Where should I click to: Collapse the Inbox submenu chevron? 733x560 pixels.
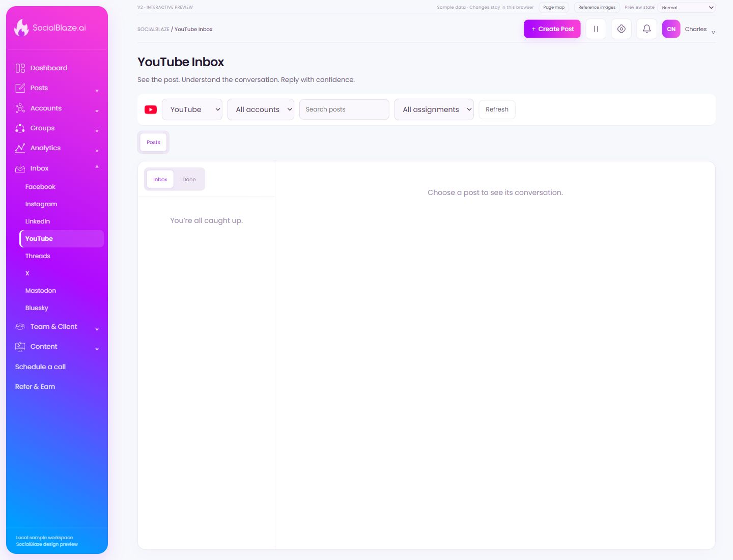tap(97, 167)
